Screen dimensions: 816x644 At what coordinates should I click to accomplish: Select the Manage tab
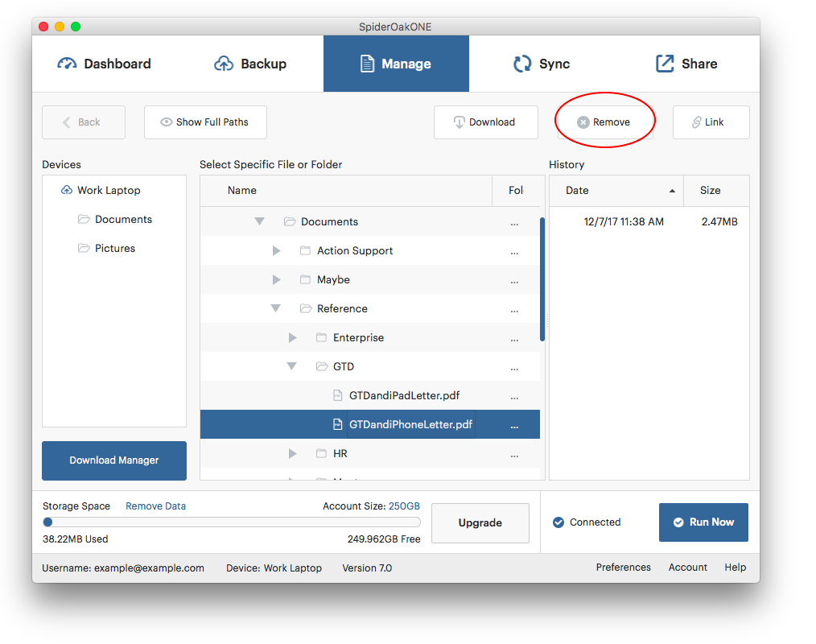point(396,64)
